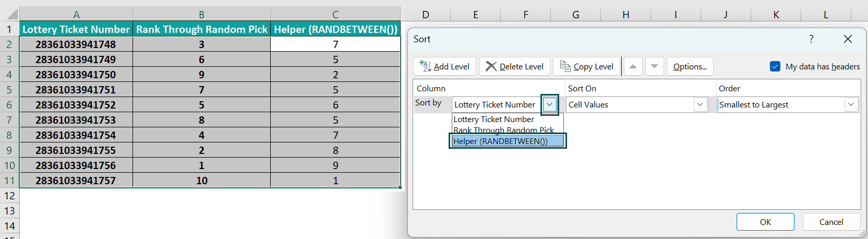This screenshot has height=239, width=868.
Task: Click rank cell 9 in row 4
Action: (x=201, y=75)
